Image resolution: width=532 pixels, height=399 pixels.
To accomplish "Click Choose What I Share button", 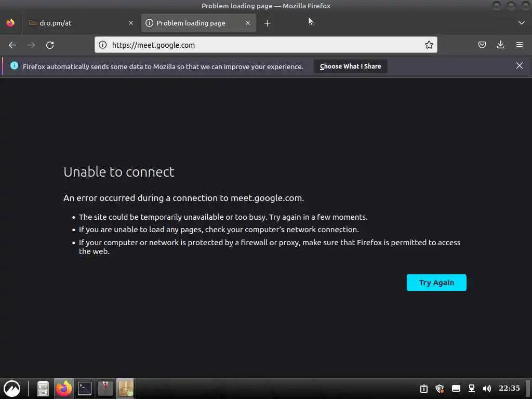I will point(351,66).
